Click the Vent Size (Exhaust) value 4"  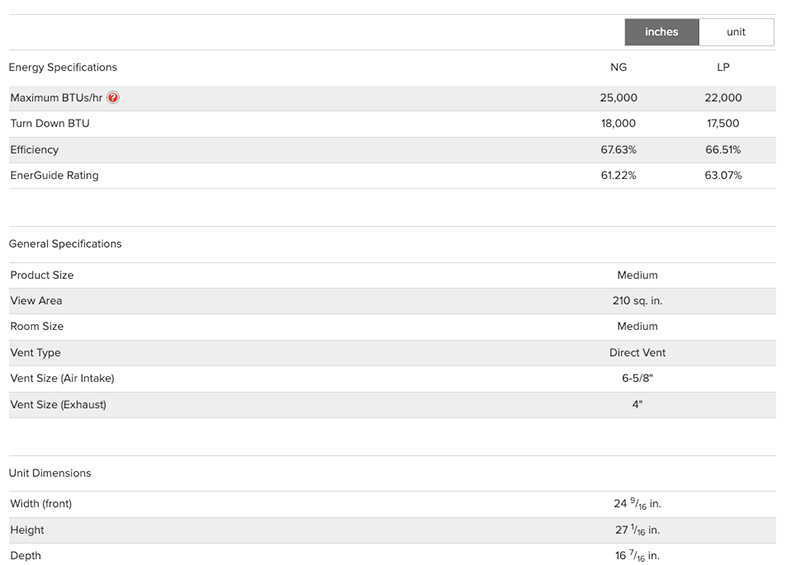pos(637,405)
